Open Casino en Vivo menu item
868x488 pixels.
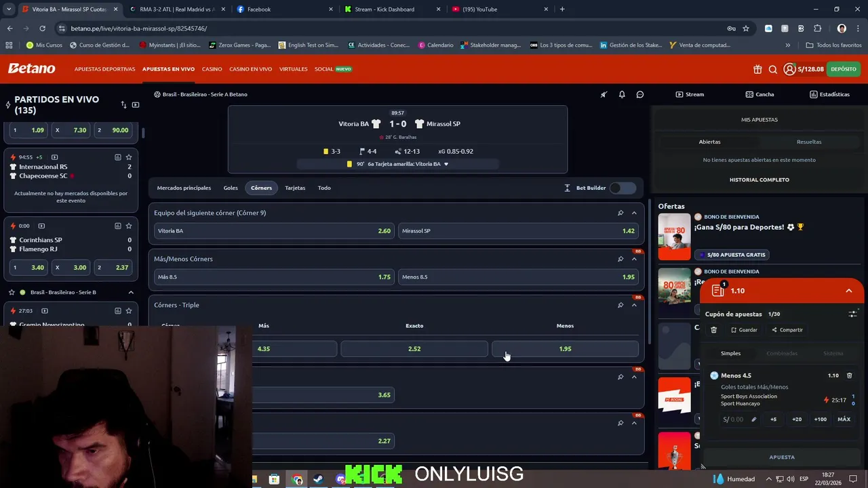[250, 69]
